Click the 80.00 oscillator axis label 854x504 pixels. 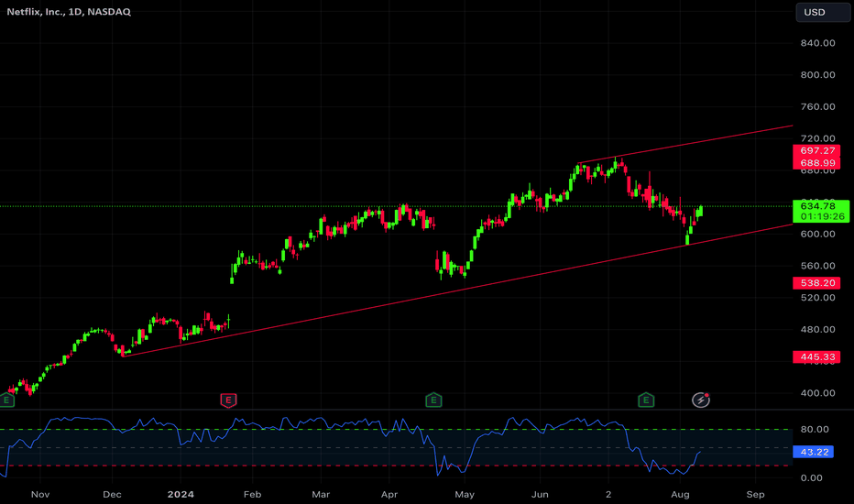point(815,430)
